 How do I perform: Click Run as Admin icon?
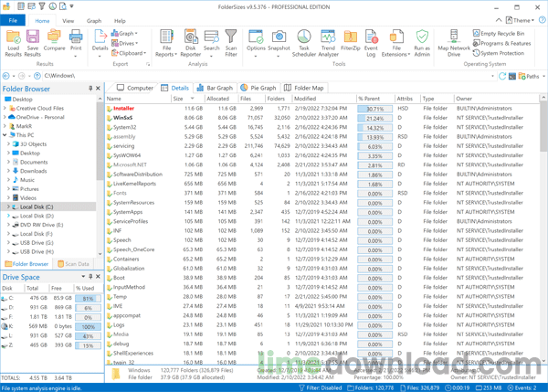421,42
